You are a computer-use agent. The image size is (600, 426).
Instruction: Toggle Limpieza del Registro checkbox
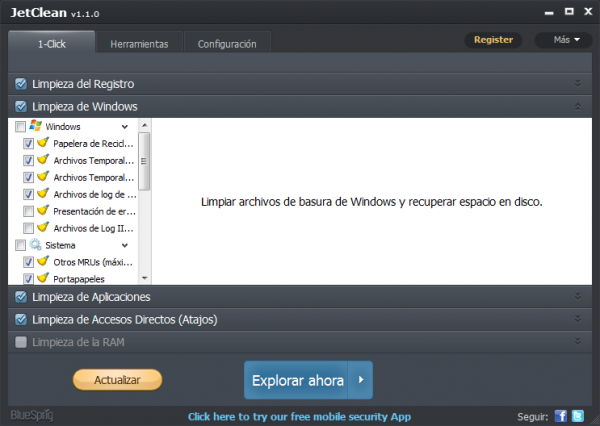click(21, 84)
